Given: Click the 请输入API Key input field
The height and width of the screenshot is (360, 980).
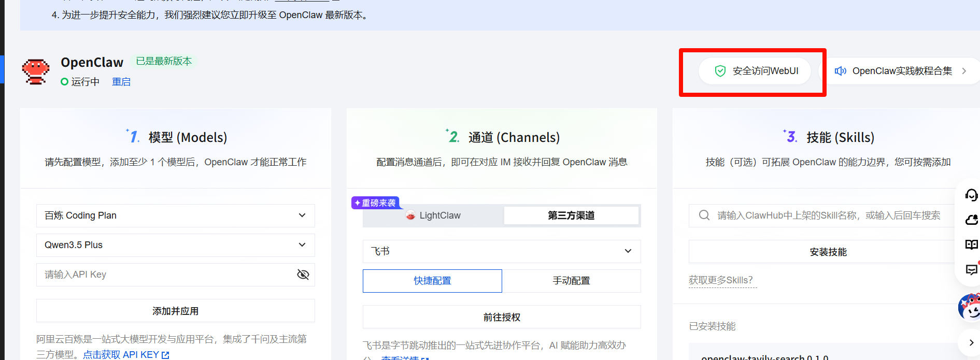Looking at the screenshot, I should click(166, 275).
